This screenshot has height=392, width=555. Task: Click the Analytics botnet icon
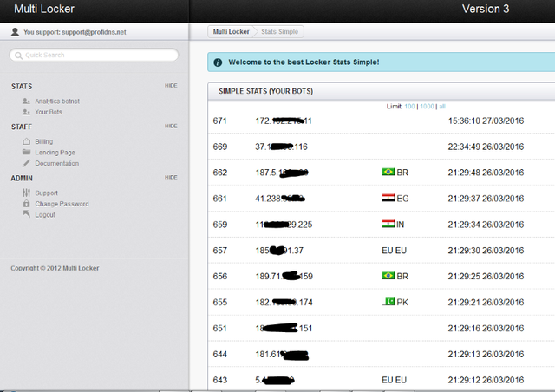point(26,101)
